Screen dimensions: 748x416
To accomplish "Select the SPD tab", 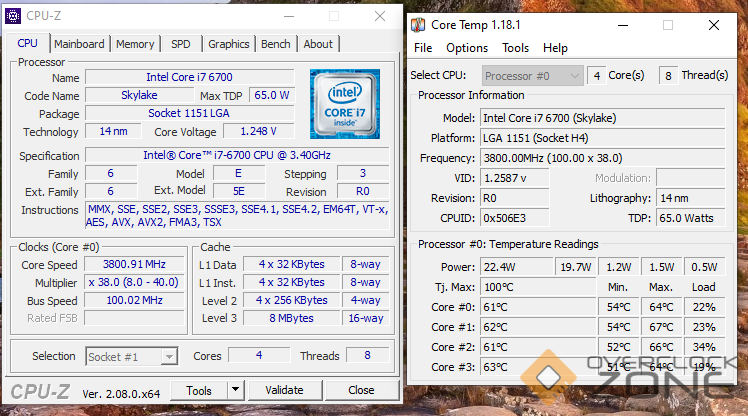I will point(181,44).
